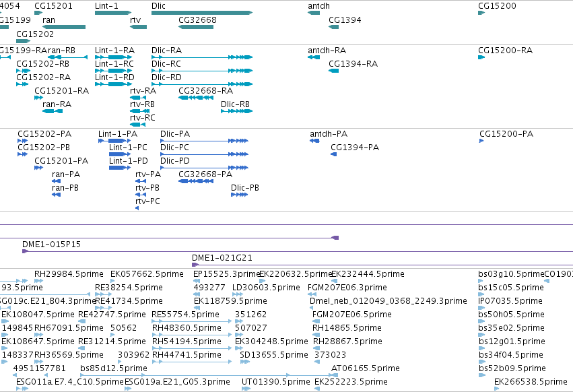Click the FGM207E06.3prime EST label
573x392 pixels.
coord(347,288)
